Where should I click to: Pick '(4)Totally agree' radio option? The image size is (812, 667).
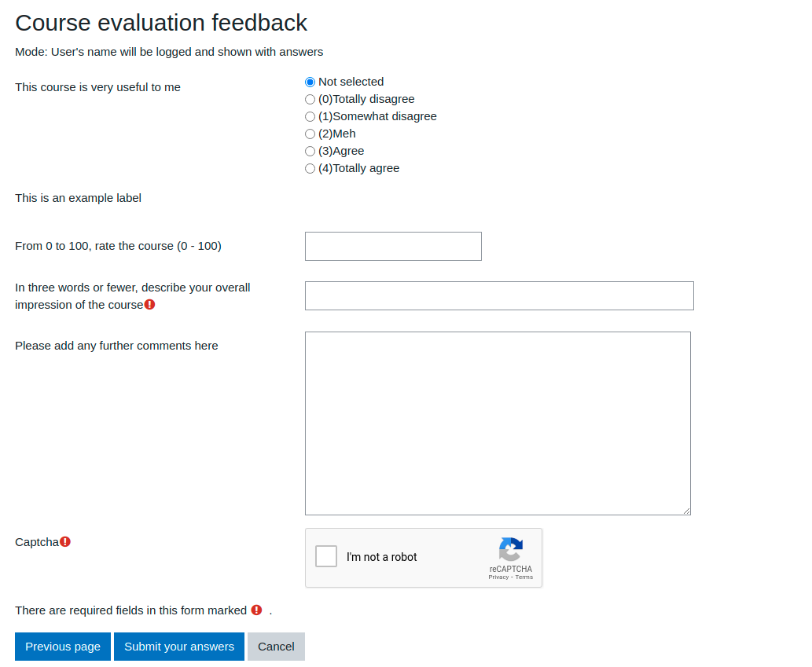(x=310, y=169)
